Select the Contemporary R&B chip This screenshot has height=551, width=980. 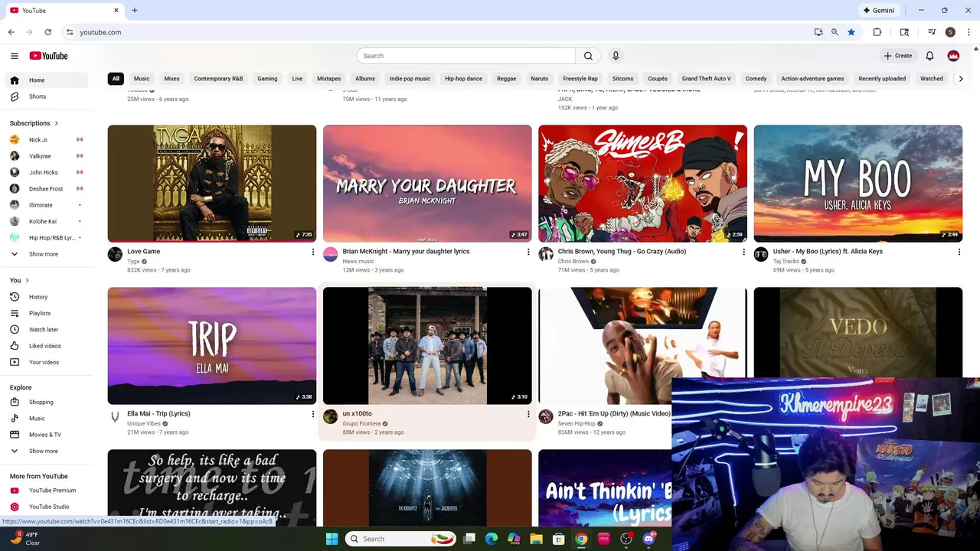coord(218,79)
